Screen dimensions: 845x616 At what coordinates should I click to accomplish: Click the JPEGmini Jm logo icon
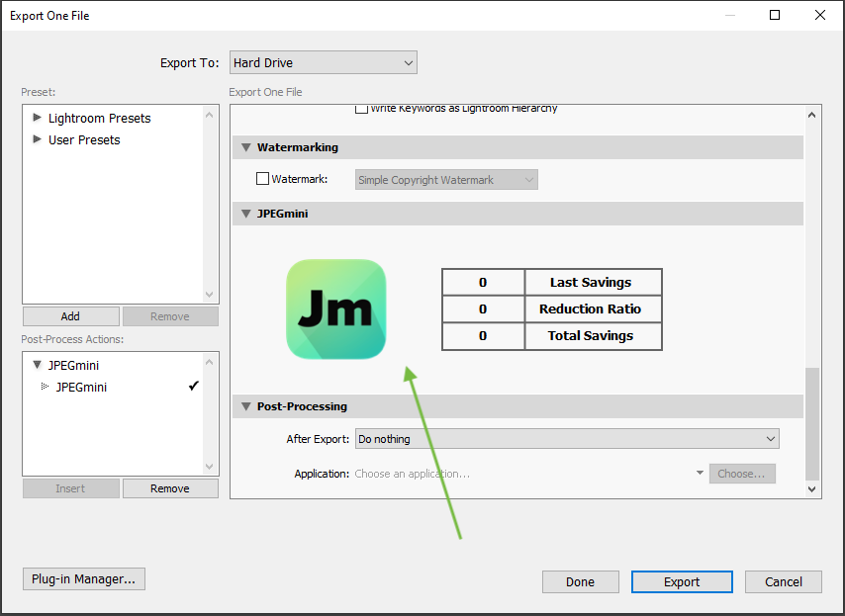pyautogui.click(x=335, y=309)
